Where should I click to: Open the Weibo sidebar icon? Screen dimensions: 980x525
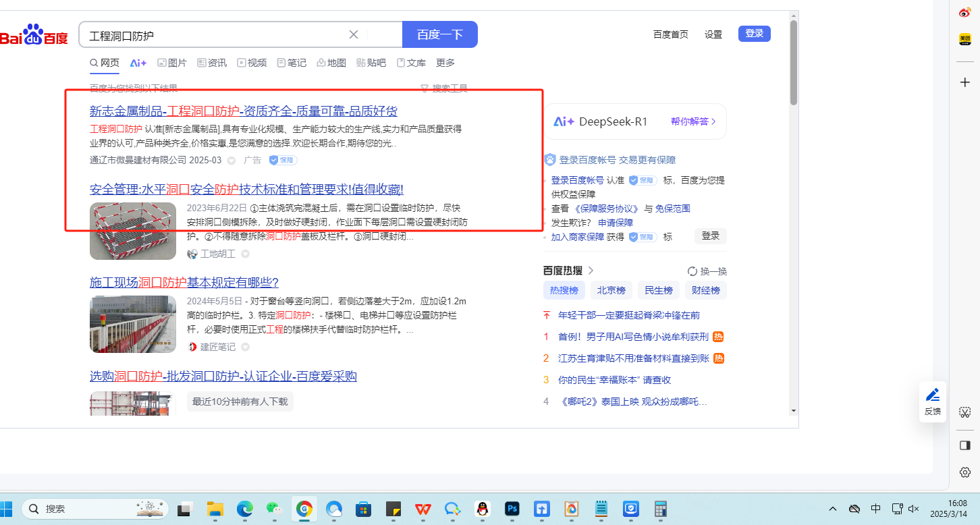tap(965, 13)
